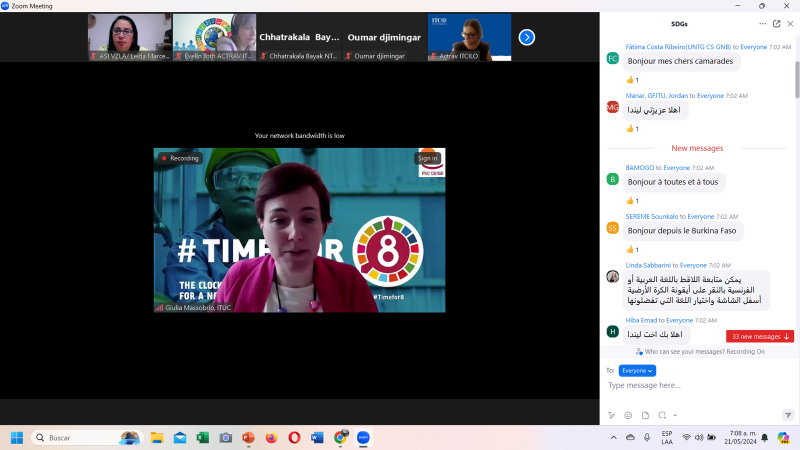Open Firefox from taskbar

pyautogui.click(x=271, y=438)
